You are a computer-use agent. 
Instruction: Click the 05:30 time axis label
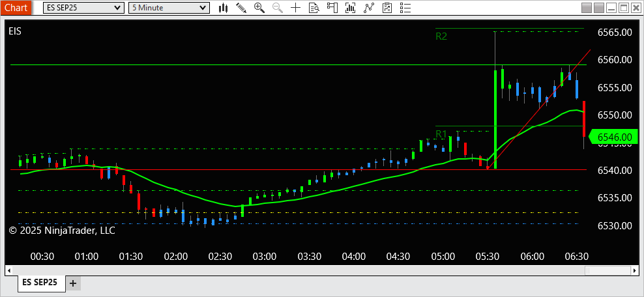point(487,257)
